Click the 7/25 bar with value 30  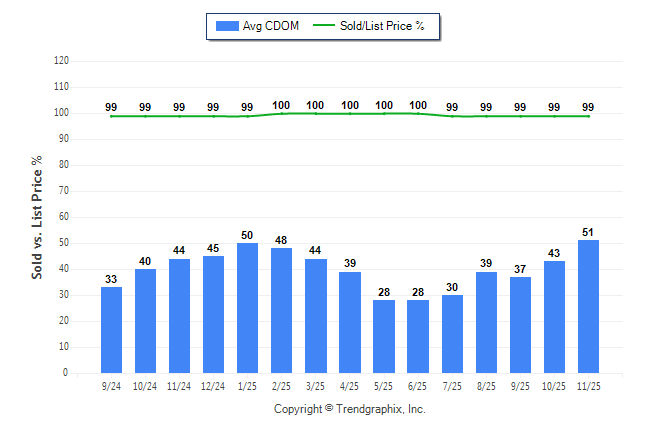pyautogui.click(x=452, y=334)
